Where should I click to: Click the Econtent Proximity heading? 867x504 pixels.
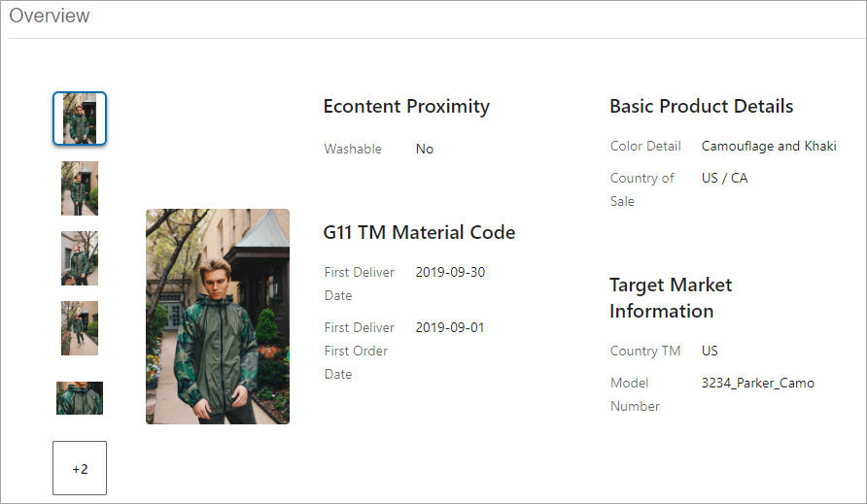click(406, 106)
